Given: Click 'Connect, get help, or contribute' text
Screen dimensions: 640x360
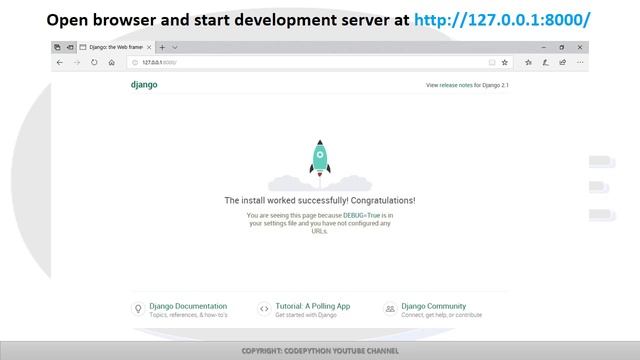Looking at the screenshot, I should (441, 315).
